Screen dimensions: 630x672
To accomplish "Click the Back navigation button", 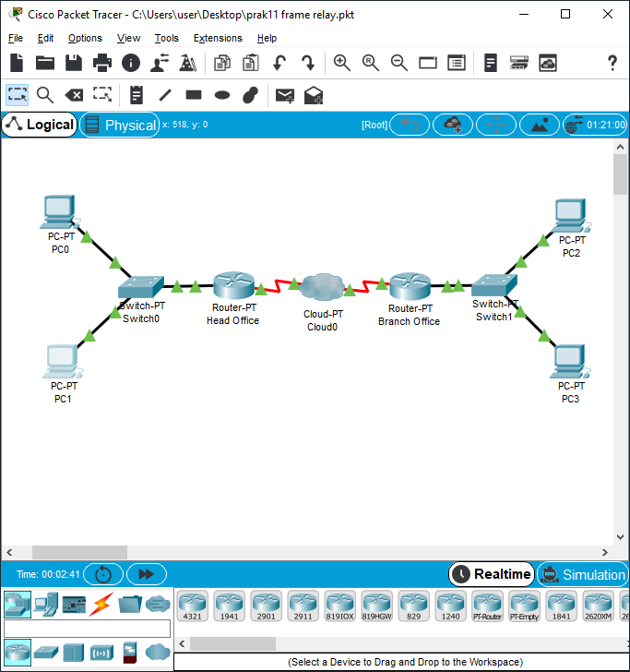I will tap(410, 125).
